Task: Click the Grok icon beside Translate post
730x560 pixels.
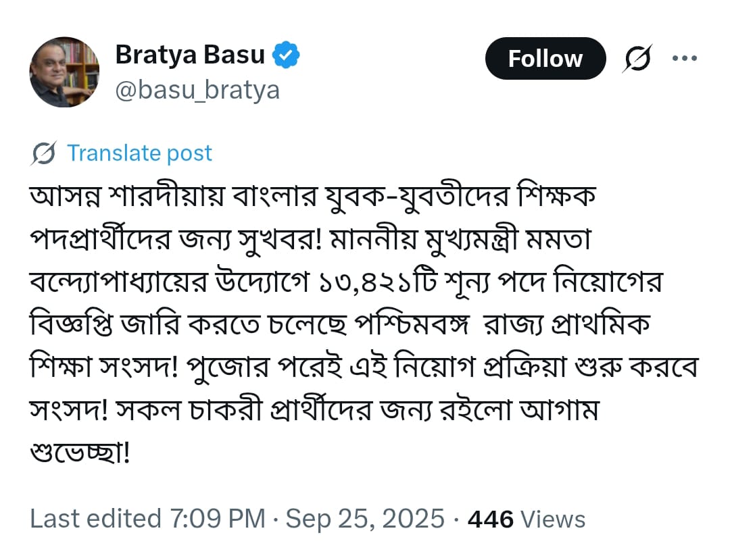Action: 44,154
